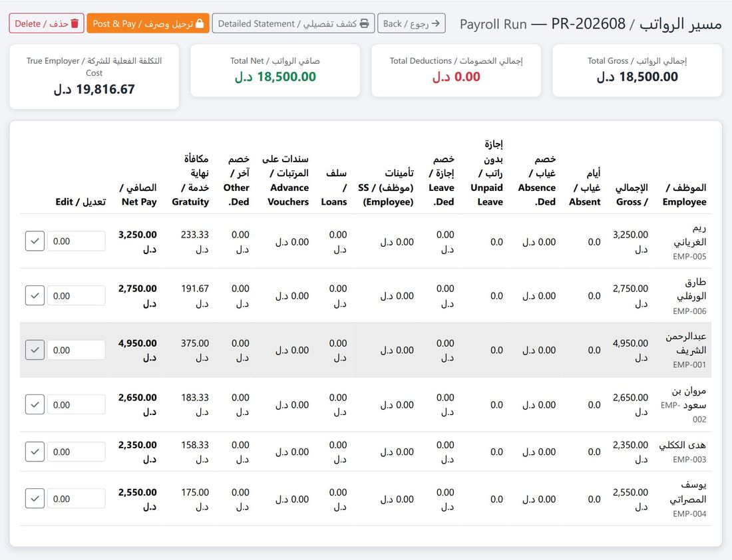Go back using the Back button
The width and height of the screenshot is (732, 560).
[x=411, y=23]
